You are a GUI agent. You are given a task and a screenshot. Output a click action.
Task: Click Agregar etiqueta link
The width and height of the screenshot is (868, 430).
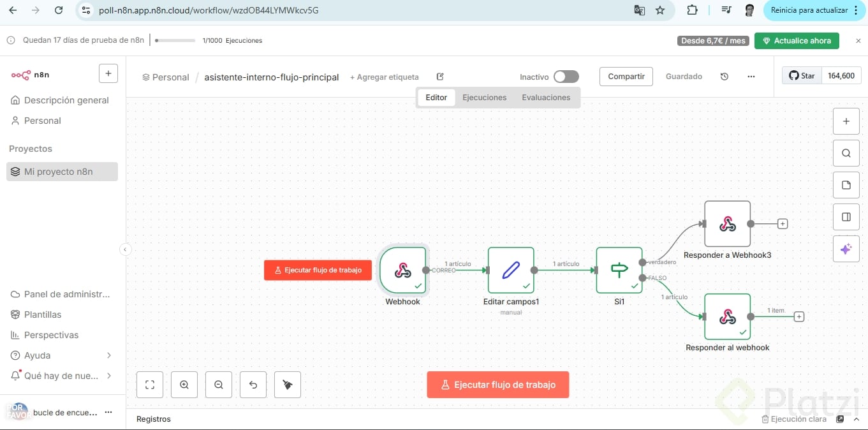(x=385, y=77)
